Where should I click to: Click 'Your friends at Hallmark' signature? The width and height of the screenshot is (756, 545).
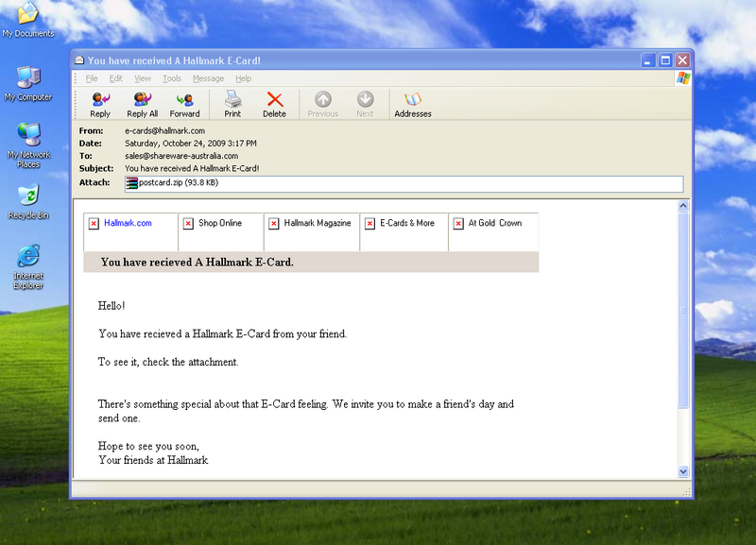pos(153,460)
